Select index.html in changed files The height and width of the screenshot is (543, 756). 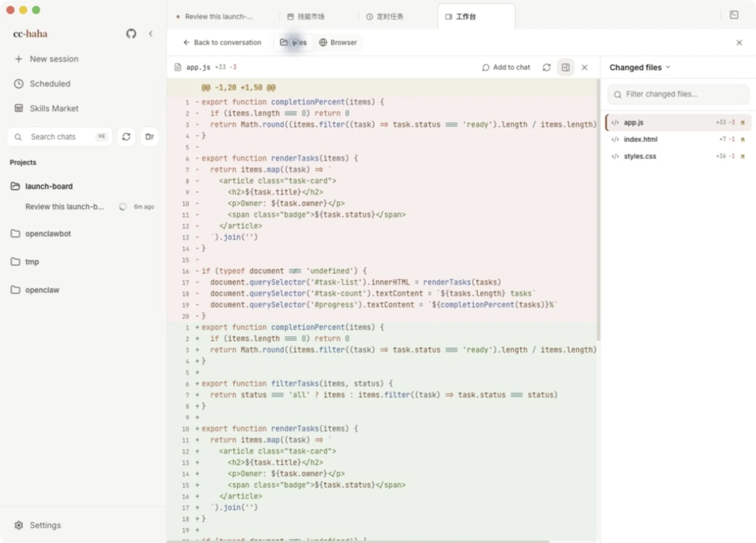point(678,139)
